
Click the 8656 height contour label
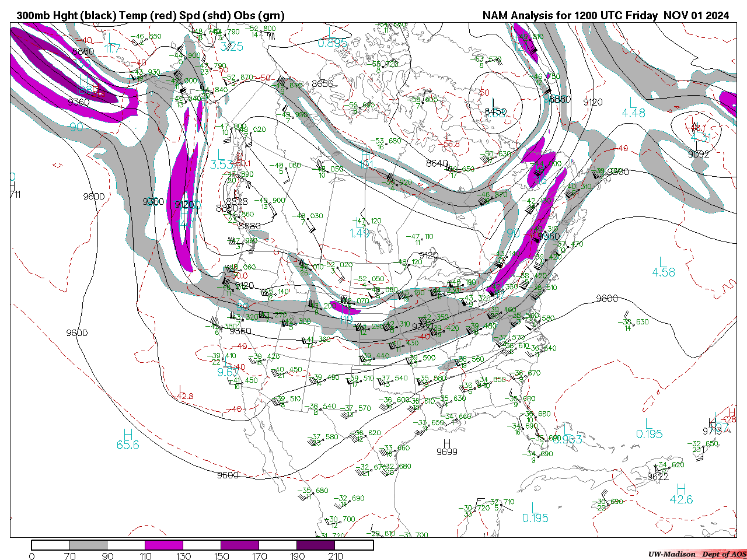[322, 83]
